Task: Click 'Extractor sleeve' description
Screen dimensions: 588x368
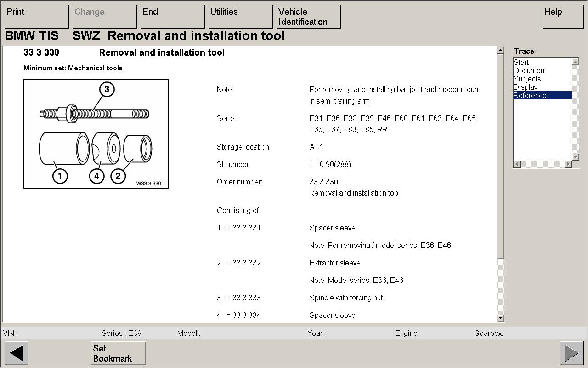Action: click(335, 263)
